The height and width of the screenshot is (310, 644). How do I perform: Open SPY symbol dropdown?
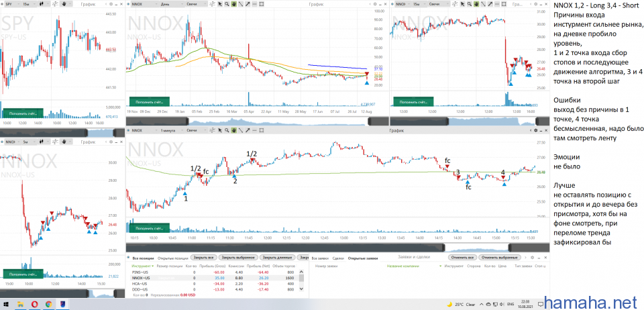[x=12, y=4]
